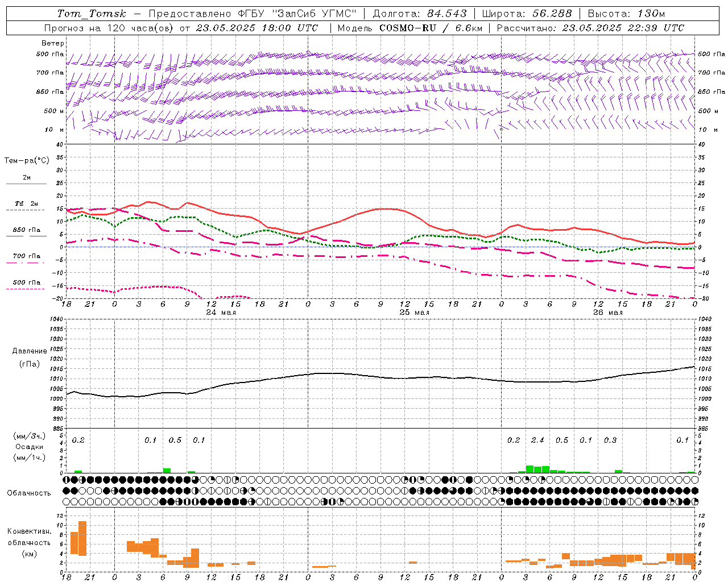728x582 pixels.
Task: Click the 25 мая date label
Action: 415,313
